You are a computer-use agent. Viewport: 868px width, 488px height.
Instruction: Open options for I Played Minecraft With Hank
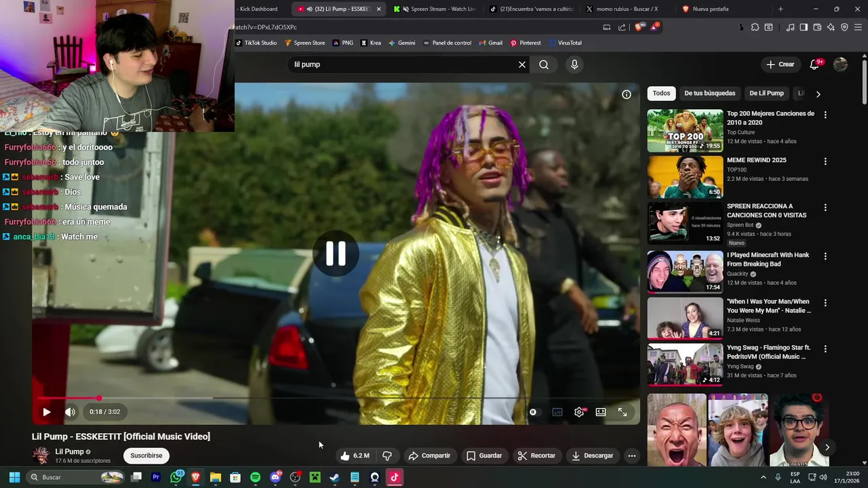tap(825, 256)
